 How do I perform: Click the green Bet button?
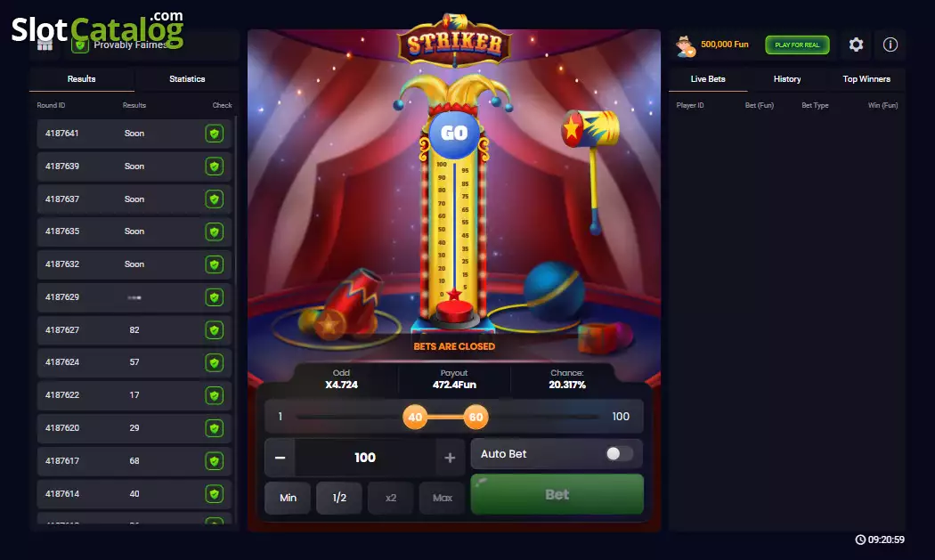pyautogui.click(x=557, y=494)
